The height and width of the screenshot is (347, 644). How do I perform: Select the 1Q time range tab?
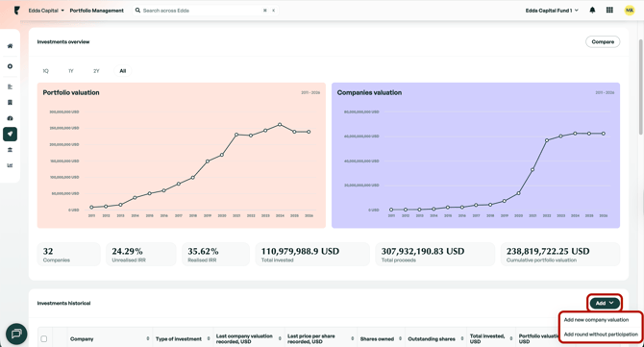45,71
